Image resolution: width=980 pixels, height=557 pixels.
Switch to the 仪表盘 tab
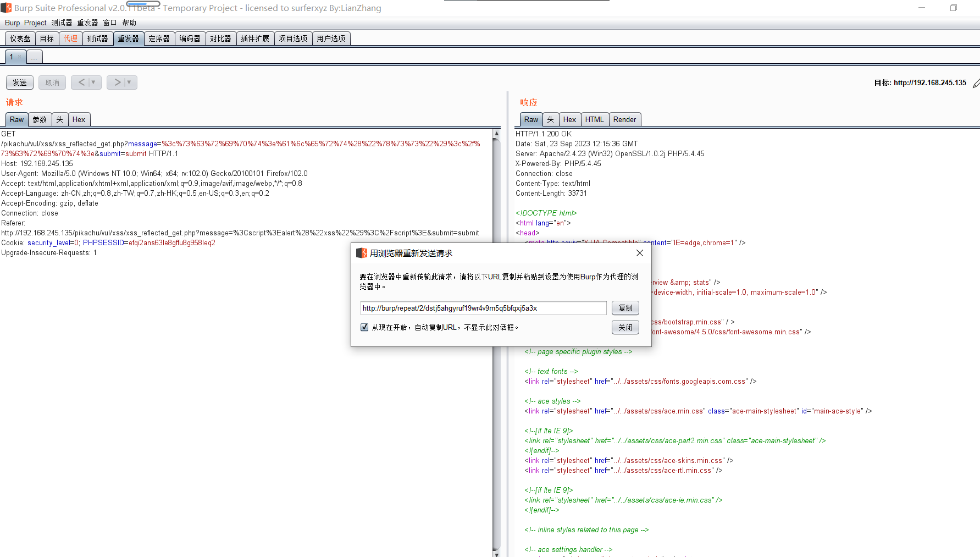point(20,38)
